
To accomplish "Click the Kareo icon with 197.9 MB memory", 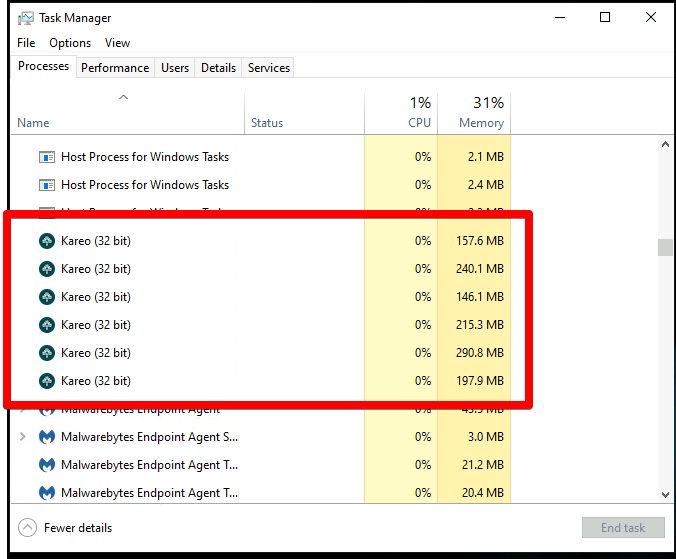I will coord(46,381).
